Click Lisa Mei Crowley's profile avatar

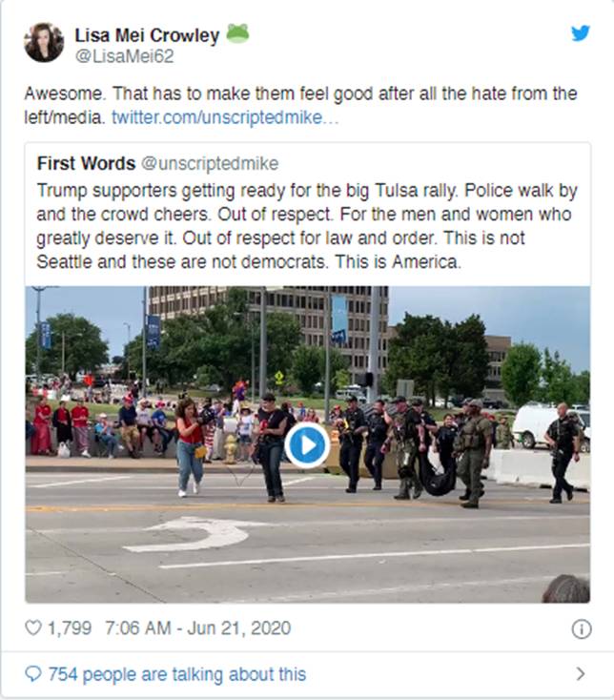44,43
